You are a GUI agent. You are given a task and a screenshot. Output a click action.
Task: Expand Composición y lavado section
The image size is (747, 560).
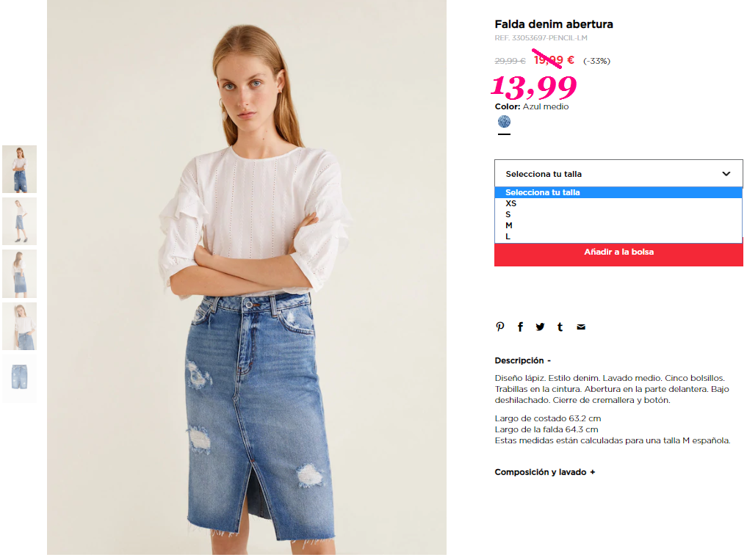545,472
